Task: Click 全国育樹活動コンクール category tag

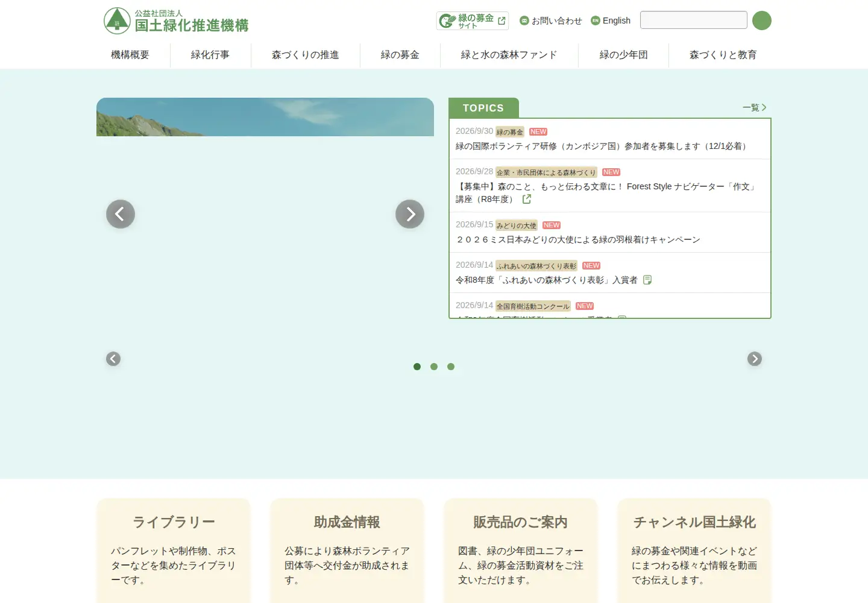Action: 533,306
